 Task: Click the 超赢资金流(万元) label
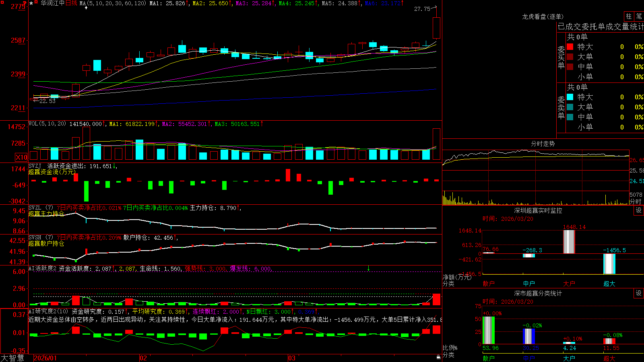tap(52, 172)
